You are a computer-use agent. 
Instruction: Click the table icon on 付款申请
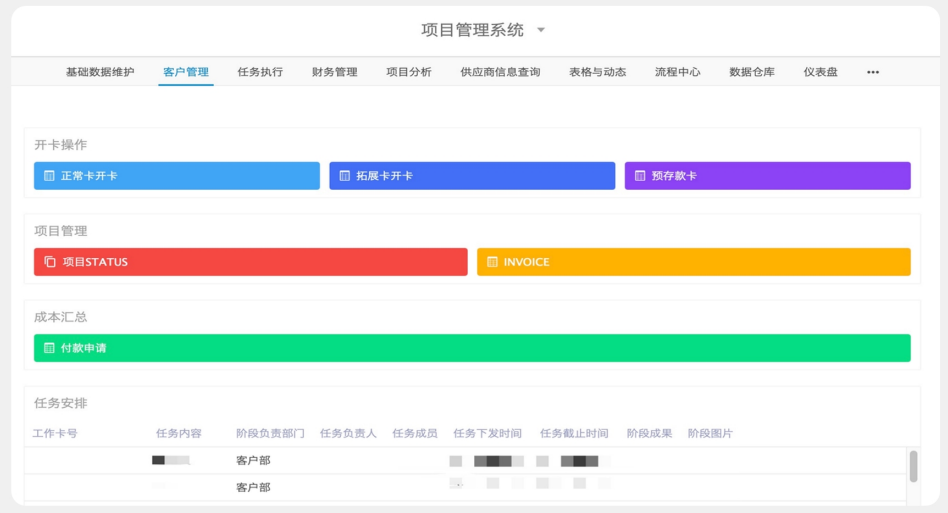[49, 348]
